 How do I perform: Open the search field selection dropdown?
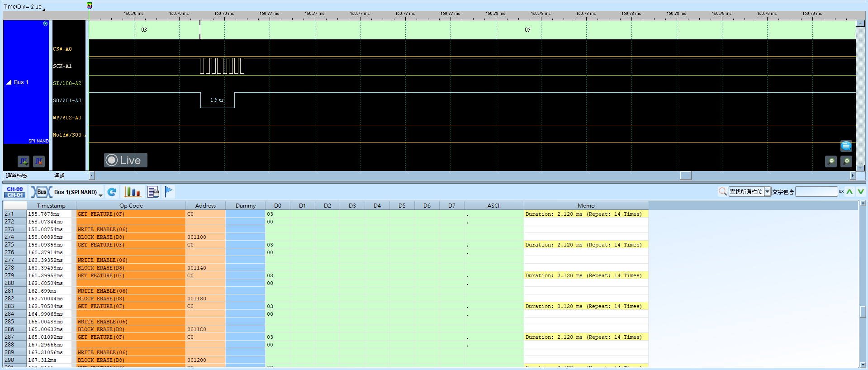click(768, 192)
